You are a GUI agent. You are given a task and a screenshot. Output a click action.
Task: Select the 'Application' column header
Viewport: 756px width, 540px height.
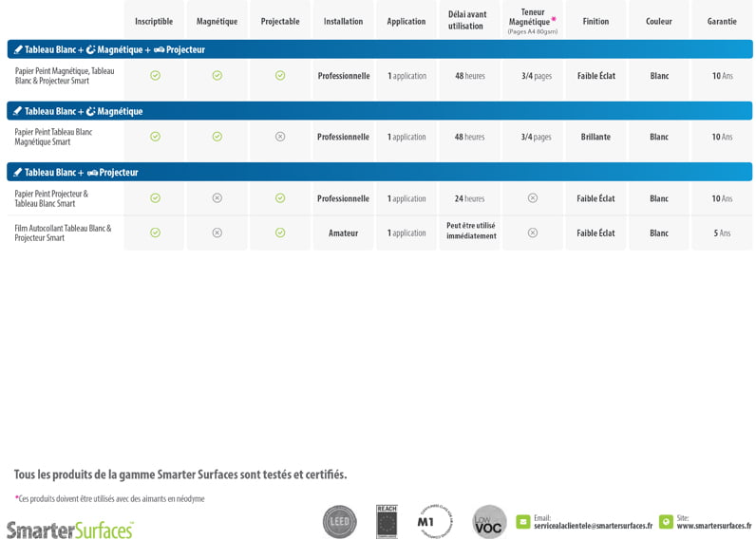tap(406, 21)
